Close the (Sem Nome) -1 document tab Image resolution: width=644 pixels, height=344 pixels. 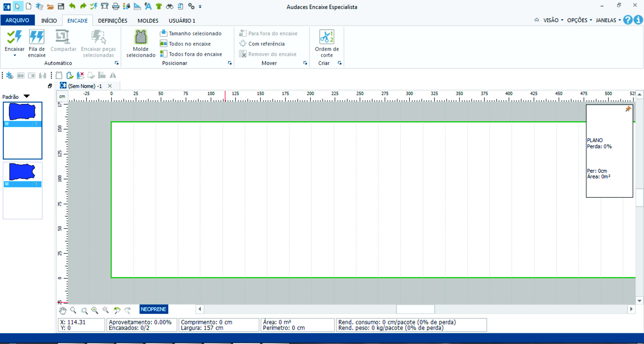(110, 86)
